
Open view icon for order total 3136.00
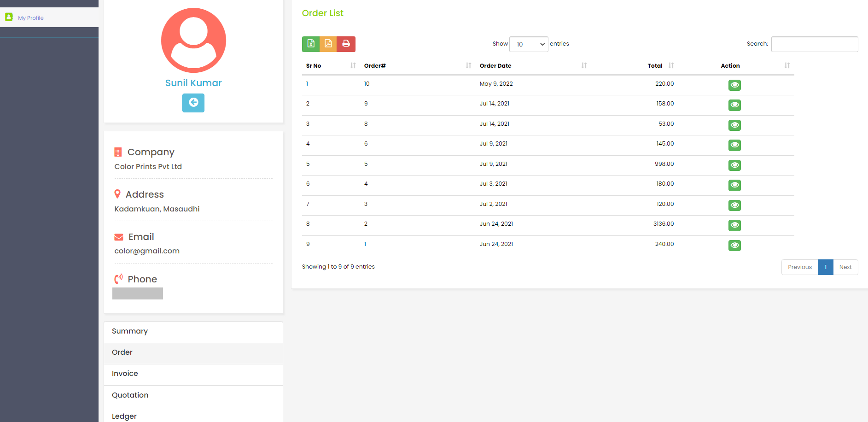734,225
